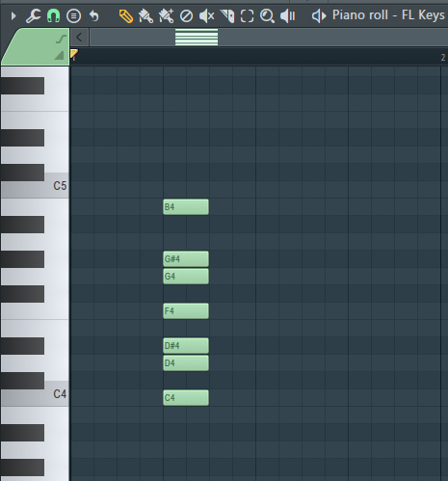Click the scroll left arrow button
The height and width of the screenshot is (481, 448).
click(79, 38)
